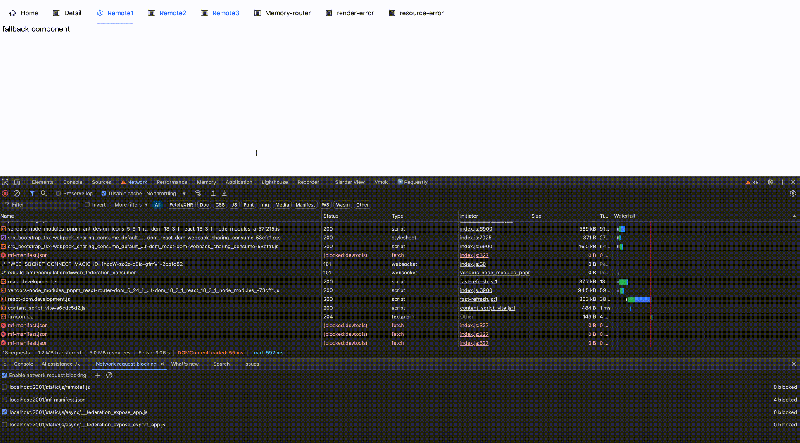
Task: Filter requests by Img type
Action: 265,205
